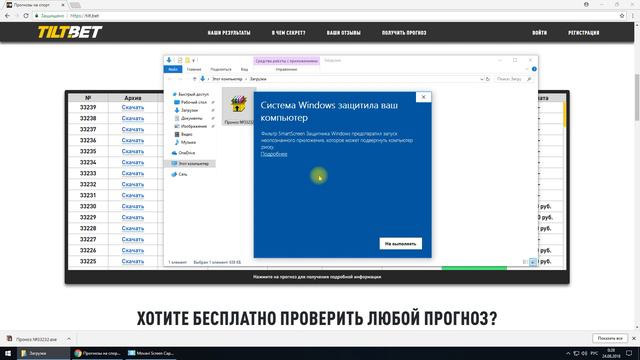Open Music folder in Explorer sidebar
This screenshot has width=640, height=360.
tap(188, 142)
